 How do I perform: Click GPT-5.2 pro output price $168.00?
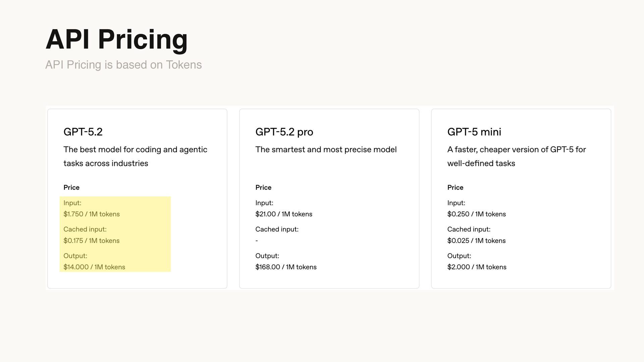(286, 267)
